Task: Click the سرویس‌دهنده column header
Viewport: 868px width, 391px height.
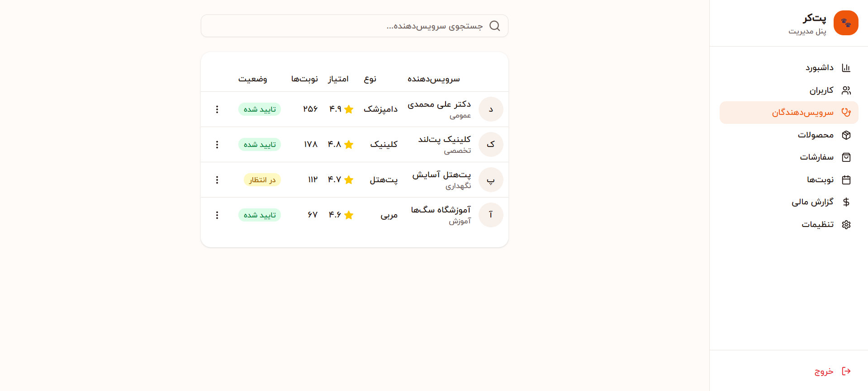Action: click(433, 79)
